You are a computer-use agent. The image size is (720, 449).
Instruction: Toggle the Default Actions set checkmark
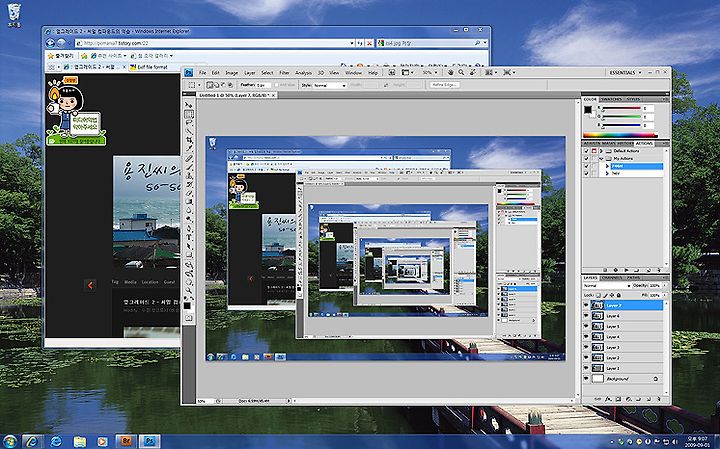tap(586, 151)
